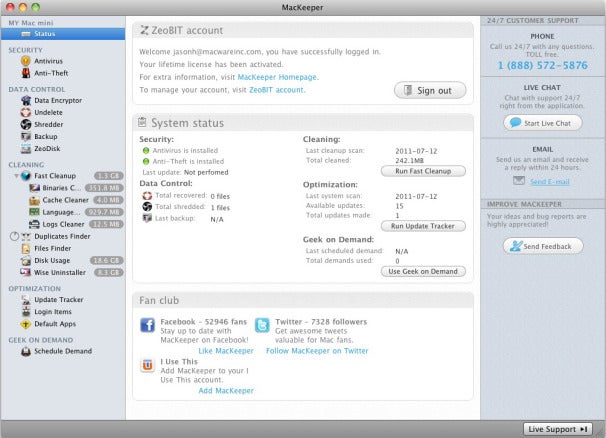
Task: Click the Wise Uninstaller icon
Action: click(x=26, y=272)
